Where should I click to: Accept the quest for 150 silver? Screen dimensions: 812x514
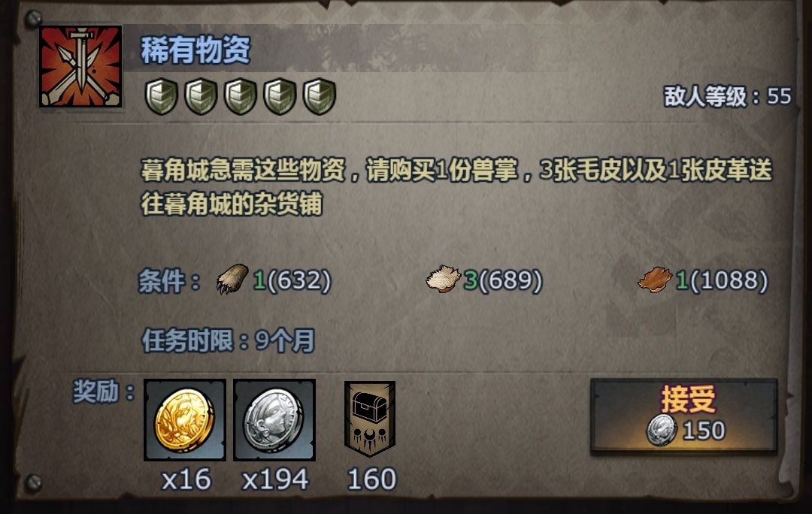tap(684, 416)
